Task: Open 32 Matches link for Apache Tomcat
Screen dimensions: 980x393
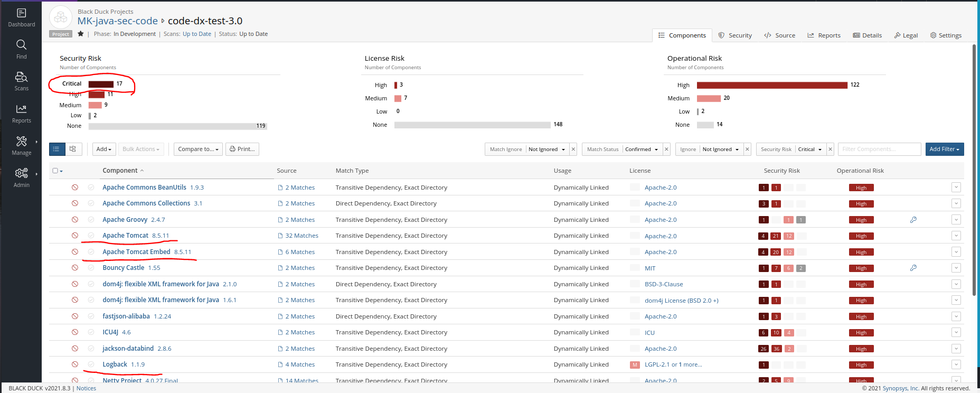Action: click(301, 236)
